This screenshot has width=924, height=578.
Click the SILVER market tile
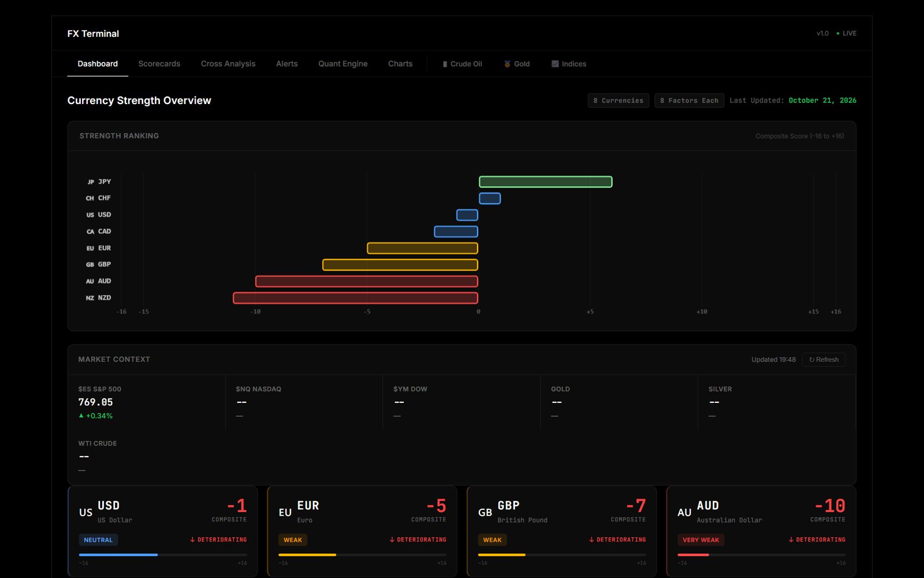[777, 402]
